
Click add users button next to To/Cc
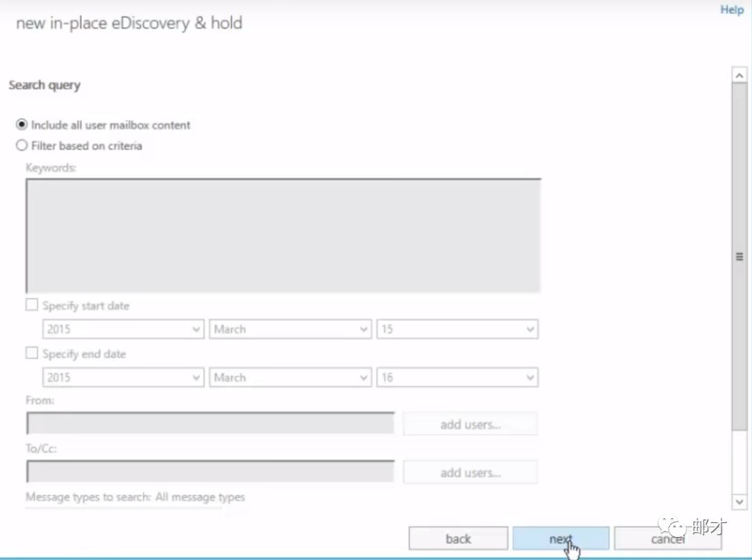tap(470, 472)
